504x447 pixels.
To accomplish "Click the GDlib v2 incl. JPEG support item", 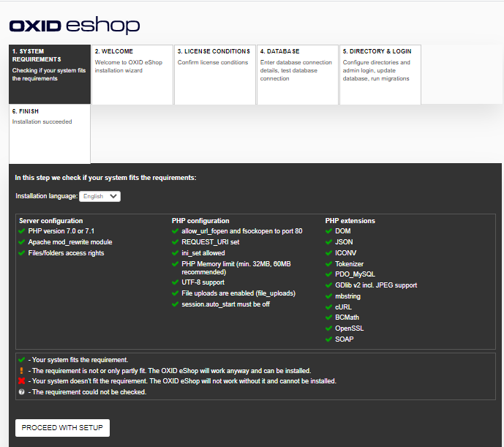I will coord(376,285).
